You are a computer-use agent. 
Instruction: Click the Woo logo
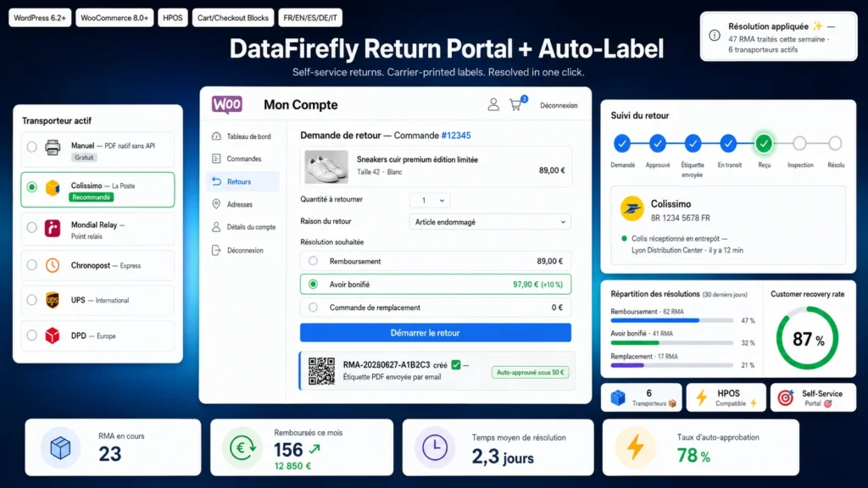(x=227, y=104)
